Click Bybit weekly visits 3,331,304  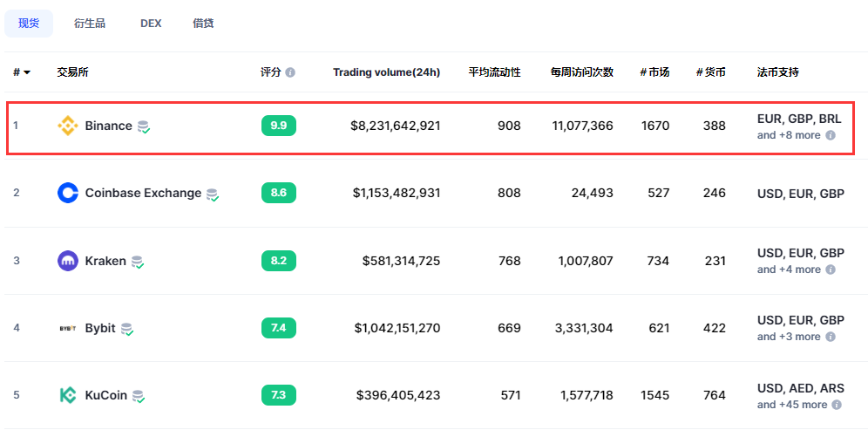pyautogui.click(x=584, y=328)
